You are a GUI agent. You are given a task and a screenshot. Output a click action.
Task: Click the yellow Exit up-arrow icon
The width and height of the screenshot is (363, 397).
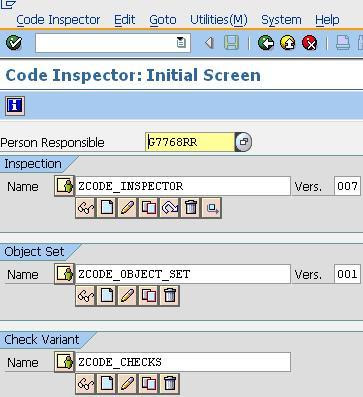tap(288, 43)
